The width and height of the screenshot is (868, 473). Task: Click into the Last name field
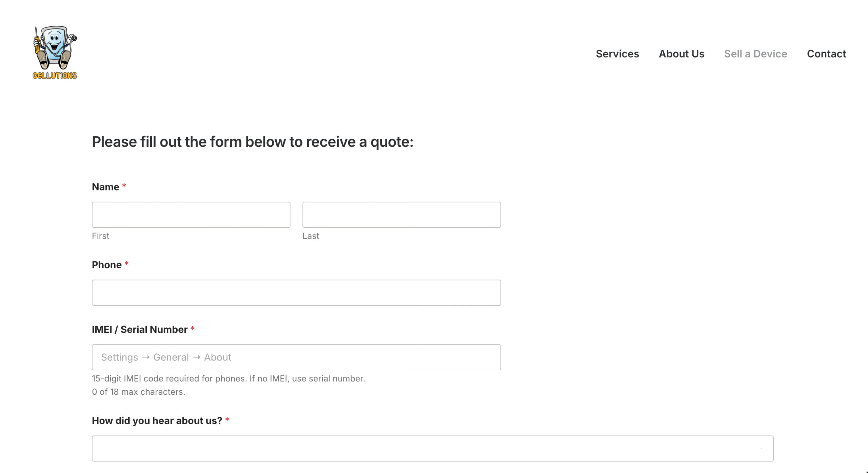click(401, 215)
